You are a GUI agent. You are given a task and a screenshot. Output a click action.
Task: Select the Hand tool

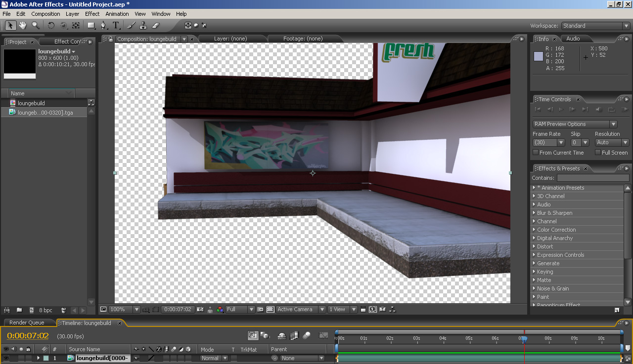pos(23,25)
